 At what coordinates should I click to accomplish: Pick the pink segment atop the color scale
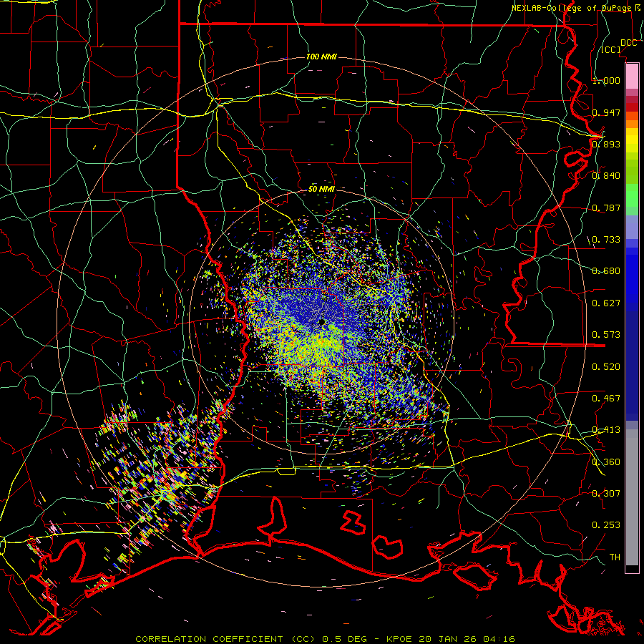(632, 76)
